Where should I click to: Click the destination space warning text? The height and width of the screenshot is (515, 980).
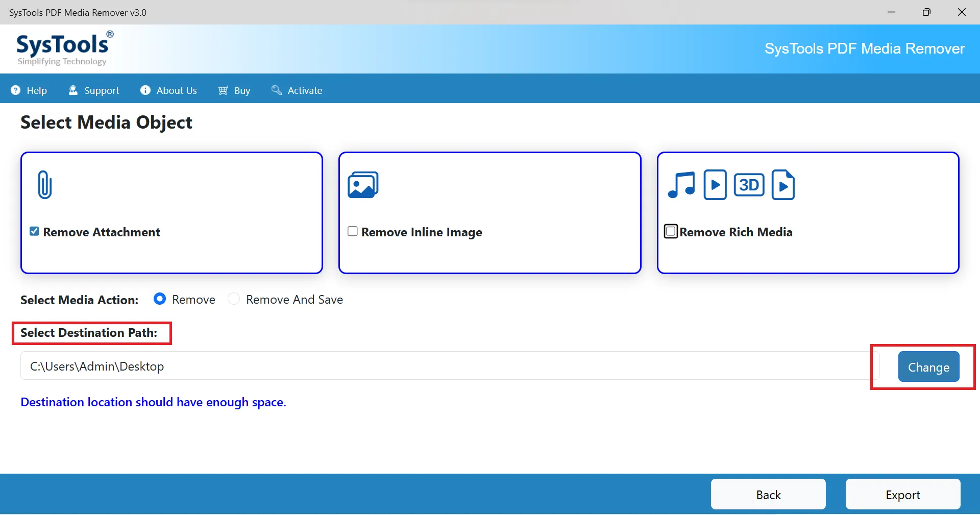153,402
